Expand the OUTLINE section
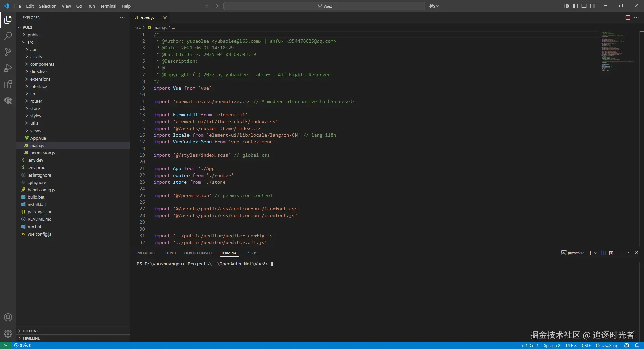 point(31,331)
